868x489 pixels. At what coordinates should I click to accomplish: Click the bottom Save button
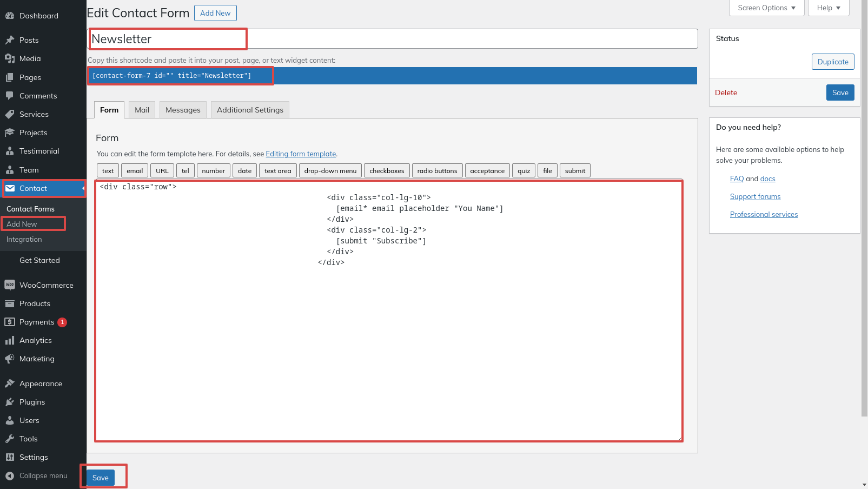point(101,478)
